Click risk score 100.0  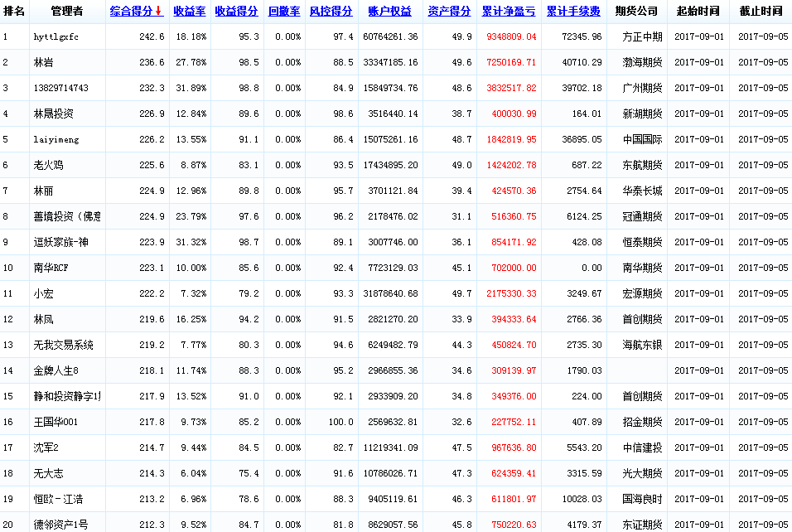coord(341,422)
